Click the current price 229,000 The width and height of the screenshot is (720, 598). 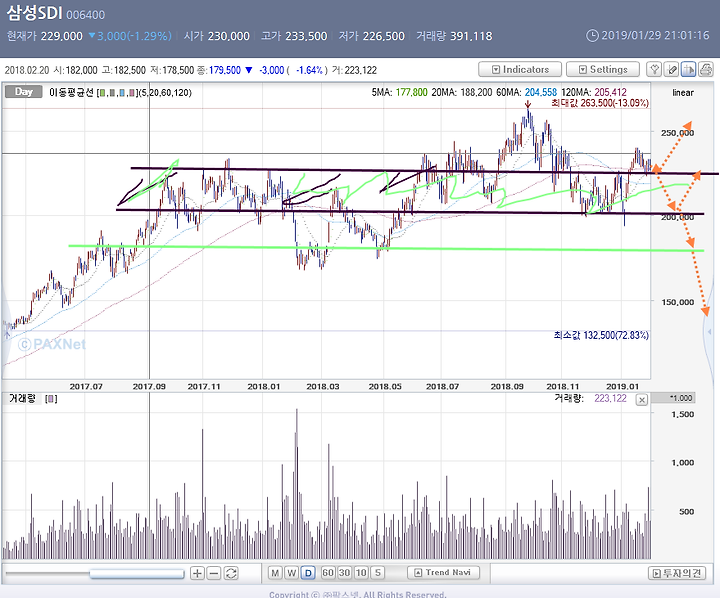(x=62, y=36)
